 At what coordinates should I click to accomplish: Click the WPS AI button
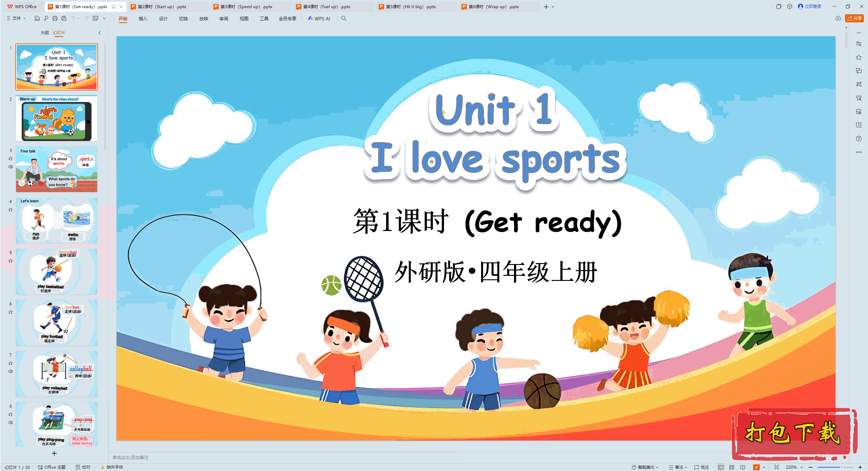[319, 19]
